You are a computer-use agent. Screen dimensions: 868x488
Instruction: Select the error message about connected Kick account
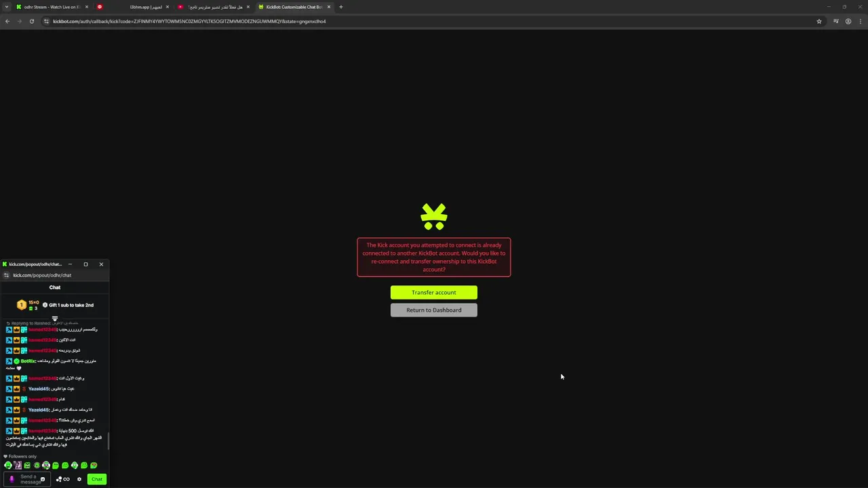pos(434,257)
